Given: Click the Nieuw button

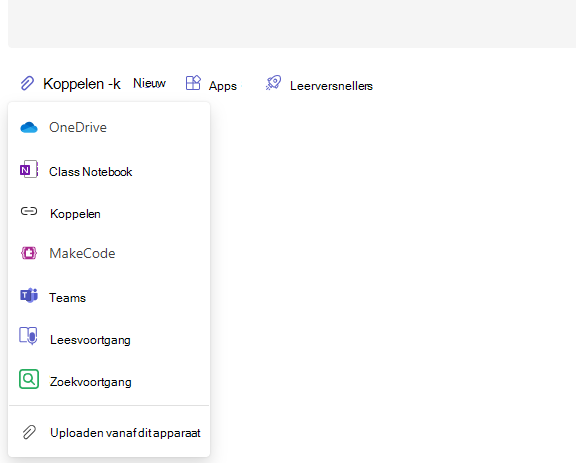Looking at the screenshot, I should [x=149, y=83].
